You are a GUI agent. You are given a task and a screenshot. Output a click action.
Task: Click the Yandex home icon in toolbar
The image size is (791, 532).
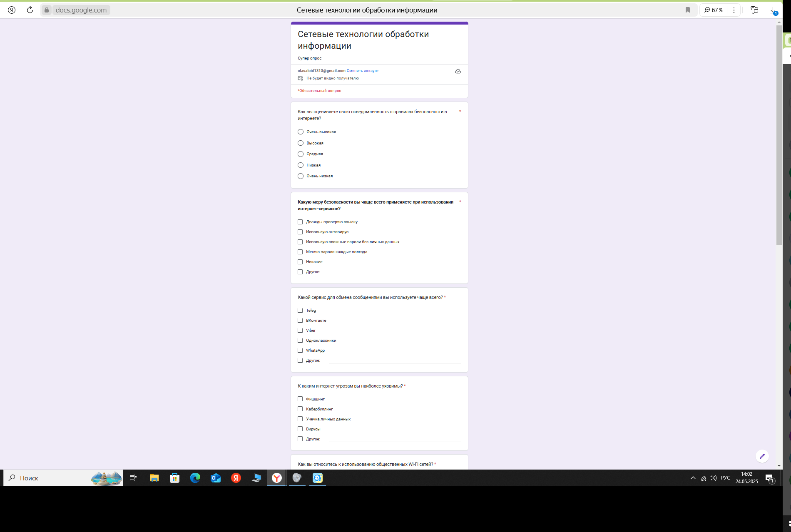[x=12, y=10]
